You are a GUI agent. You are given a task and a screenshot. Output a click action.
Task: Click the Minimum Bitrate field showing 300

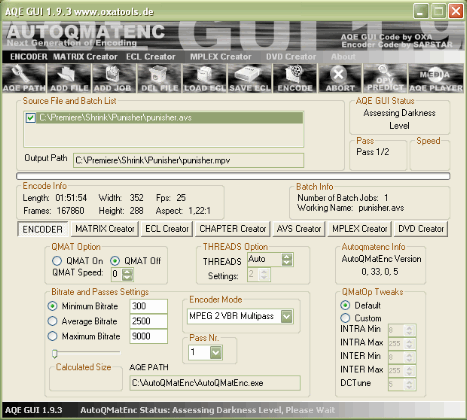[148, 306]
